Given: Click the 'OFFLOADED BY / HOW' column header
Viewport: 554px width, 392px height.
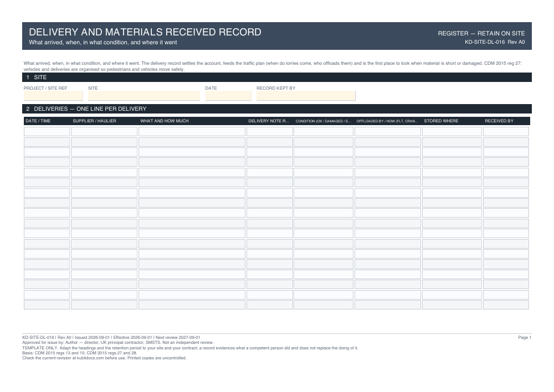Looking at the screenshot, I should coord(387,121).
